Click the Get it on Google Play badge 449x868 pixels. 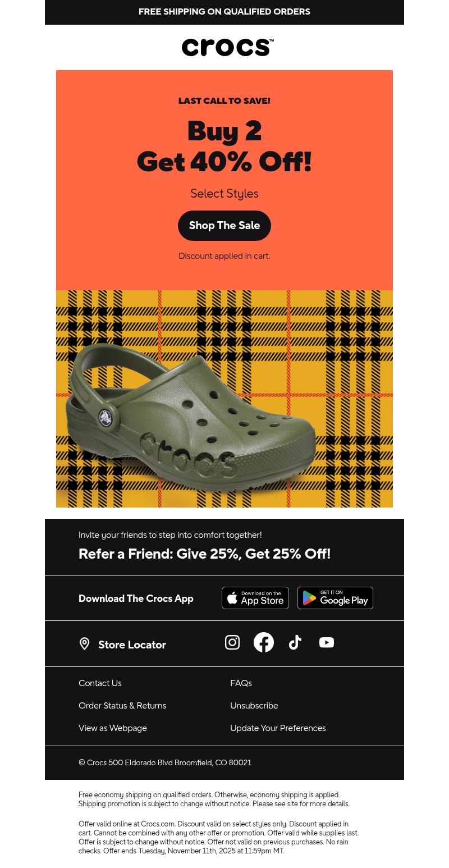click(x=335, y=598)
